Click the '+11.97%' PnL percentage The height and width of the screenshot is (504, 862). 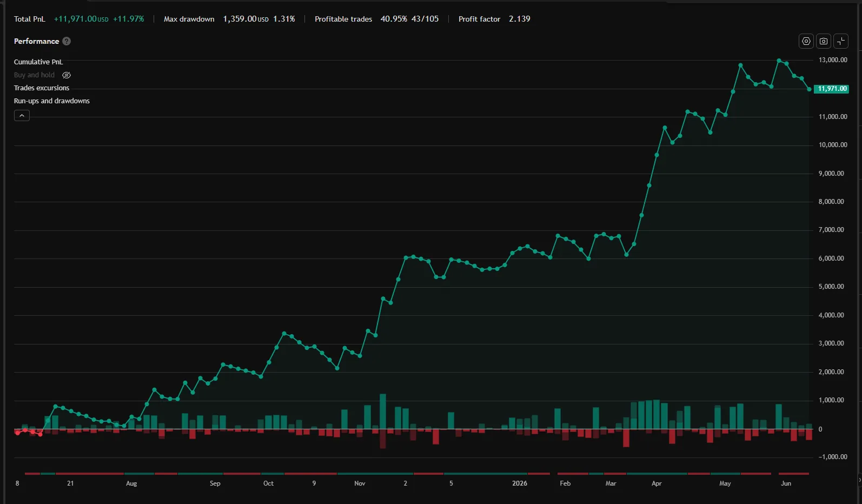coord(129,19)
